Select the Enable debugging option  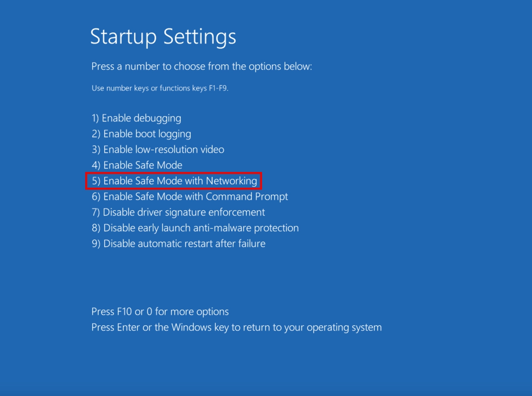tap(136, 118)
